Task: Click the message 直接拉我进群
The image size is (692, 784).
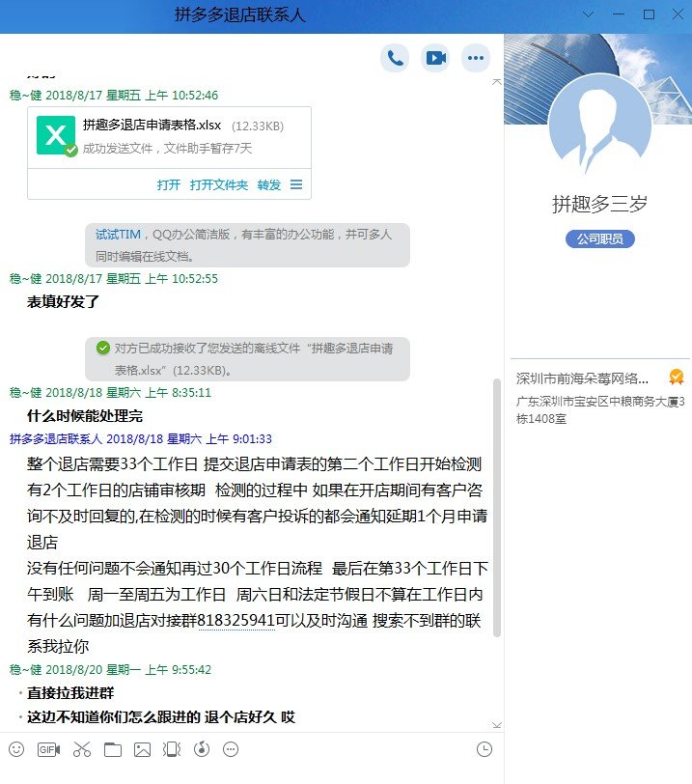Action: [70, 693]
